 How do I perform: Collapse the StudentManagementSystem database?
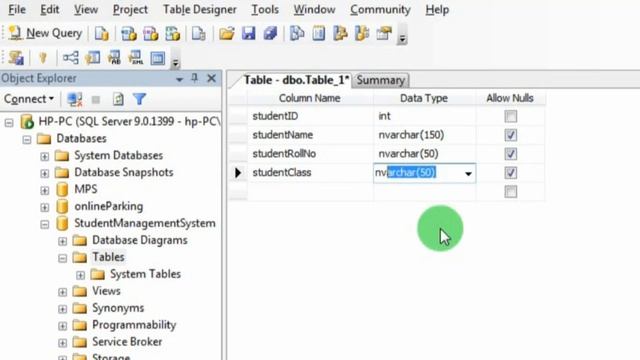click(44, 224)
